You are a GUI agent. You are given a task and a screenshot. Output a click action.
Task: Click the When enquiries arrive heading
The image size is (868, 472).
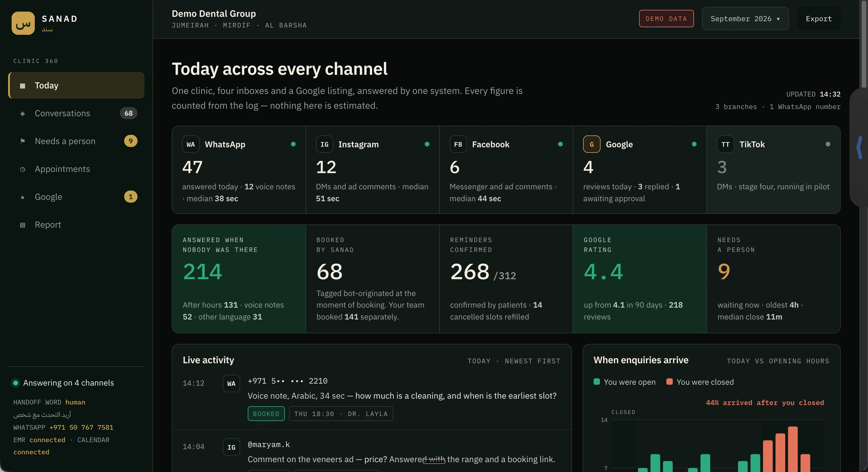pos(641,360)
